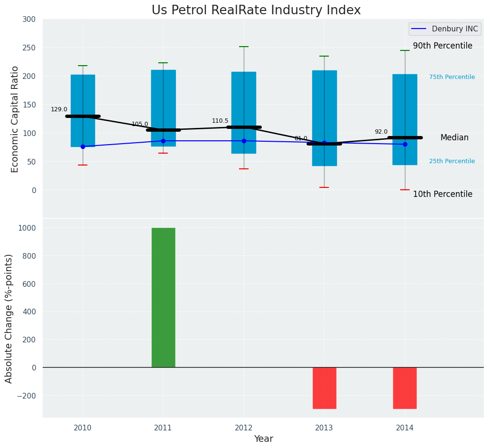Click the Absolute Change (%-points) axis label
This screenshot has height=448, width=489.
point(9,318)
